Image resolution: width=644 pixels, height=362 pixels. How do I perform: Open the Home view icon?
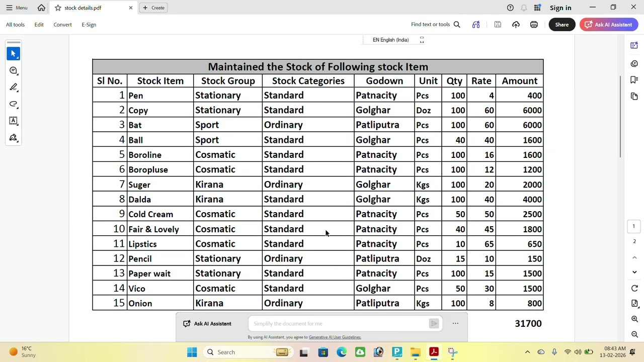point(41,8)
